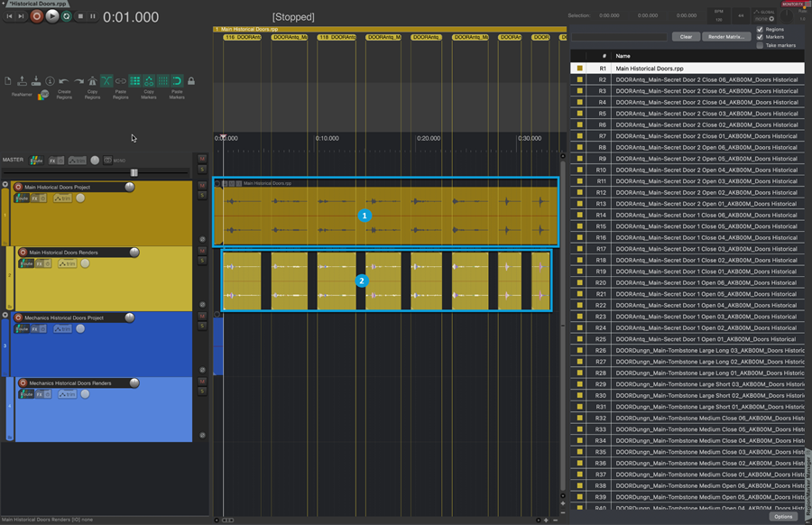812x525 pixels.
Task: Open the Render Matrix button
Action: (x=725, y=37)
